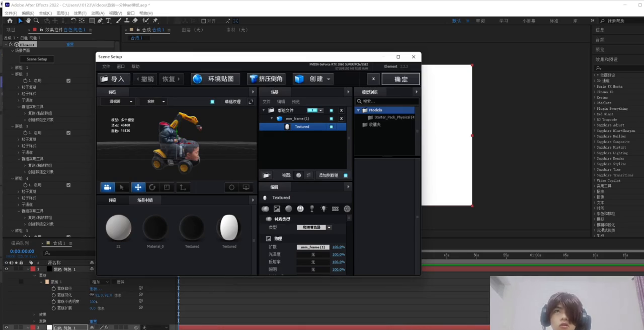Click the Home icon in After Effects toolbar
644x330 pixels.
click(10, 21)
